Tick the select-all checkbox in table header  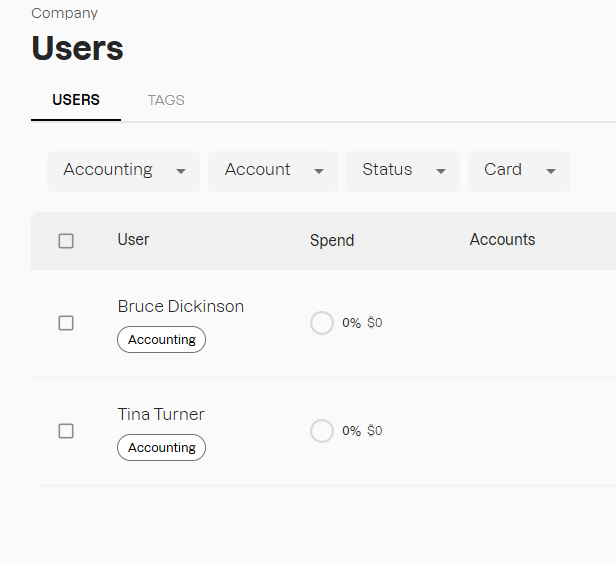pyautogui.click(x=66, y=241)
